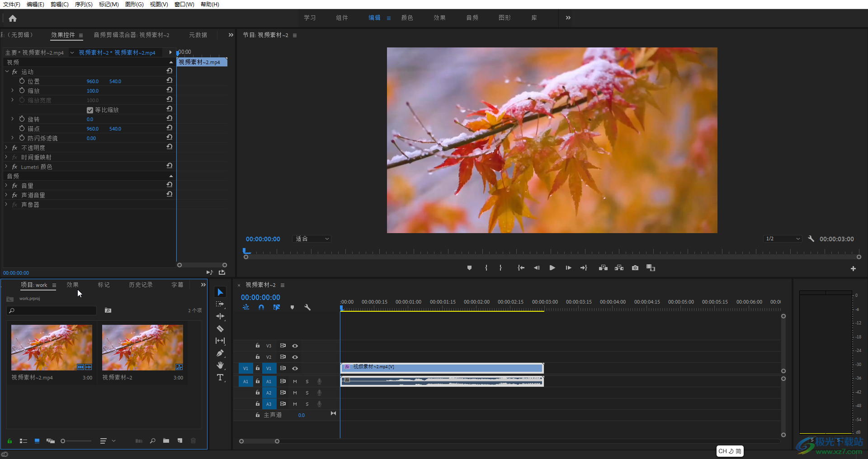Toggle V3 track output eye

coord(295,346)
